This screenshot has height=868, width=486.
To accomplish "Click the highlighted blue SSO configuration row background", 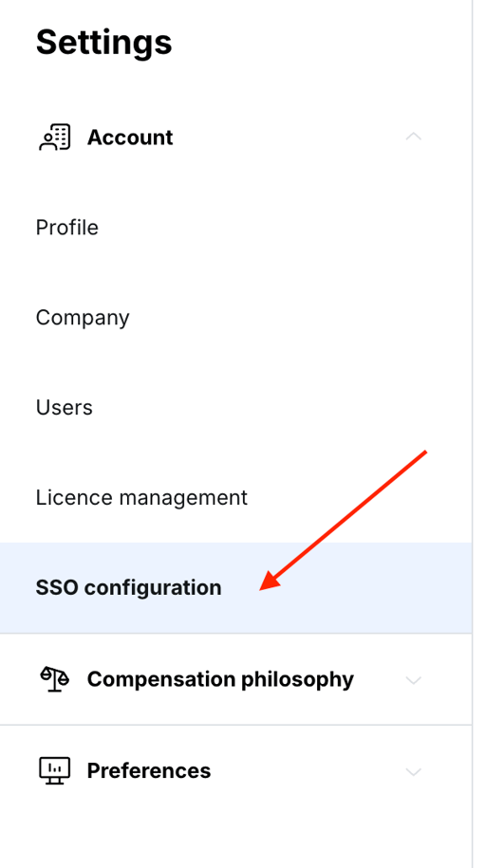I will (235, 588).
